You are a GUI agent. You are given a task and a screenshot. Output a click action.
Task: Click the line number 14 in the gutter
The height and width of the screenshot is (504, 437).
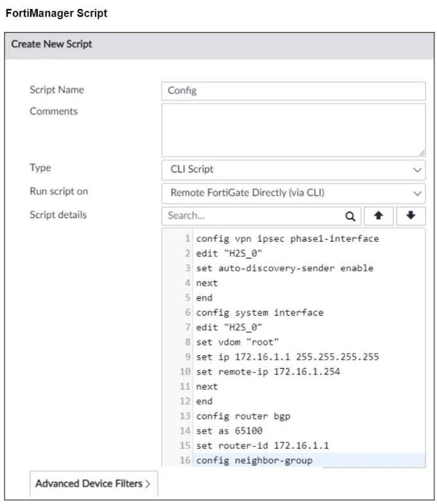[185, 431]
